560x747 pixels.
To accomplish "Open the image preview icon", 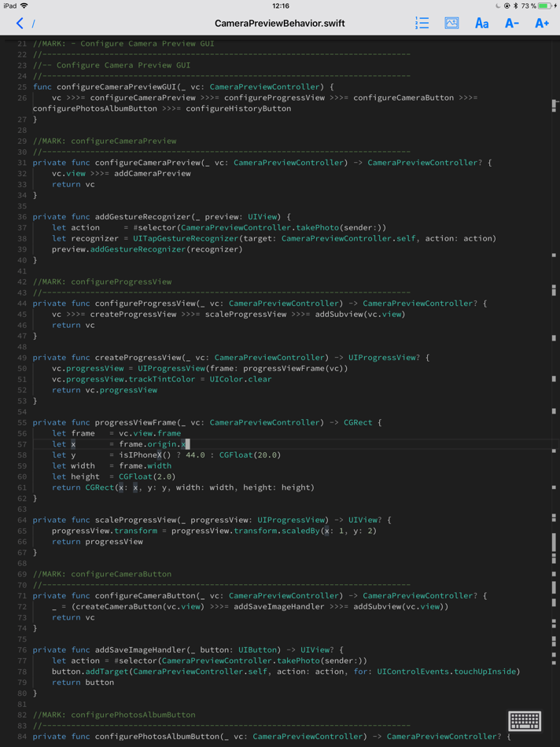I will [x=451, y=23].
